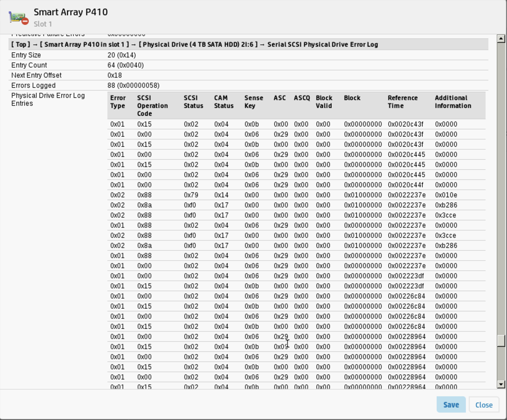Image resolution: width=507 pixels, height=420 pixels.
Task: Click the Additional Information column header
Action: (453, 102)
